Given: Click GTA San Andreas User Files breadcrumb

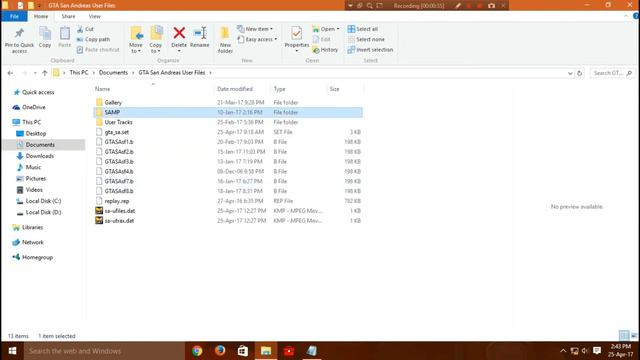Looking at the screenshot, I should [x=172, y=73].
